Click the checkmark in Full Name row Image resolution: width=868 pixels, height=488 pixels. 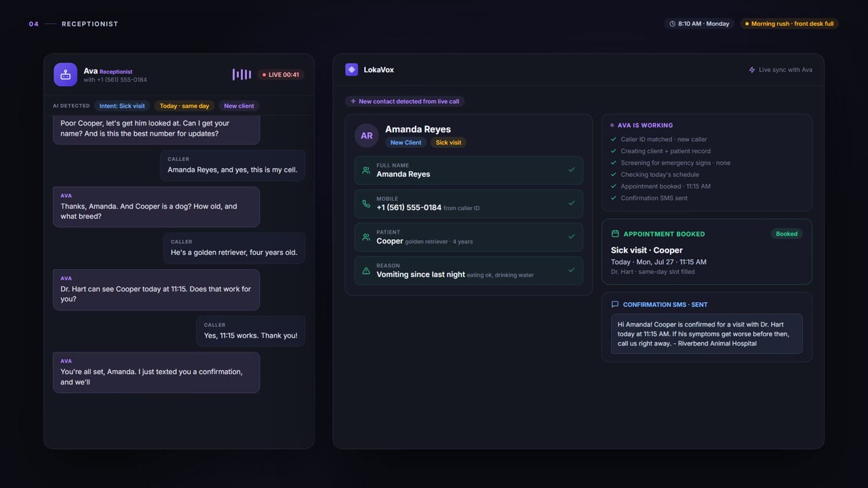click(571, 170)
